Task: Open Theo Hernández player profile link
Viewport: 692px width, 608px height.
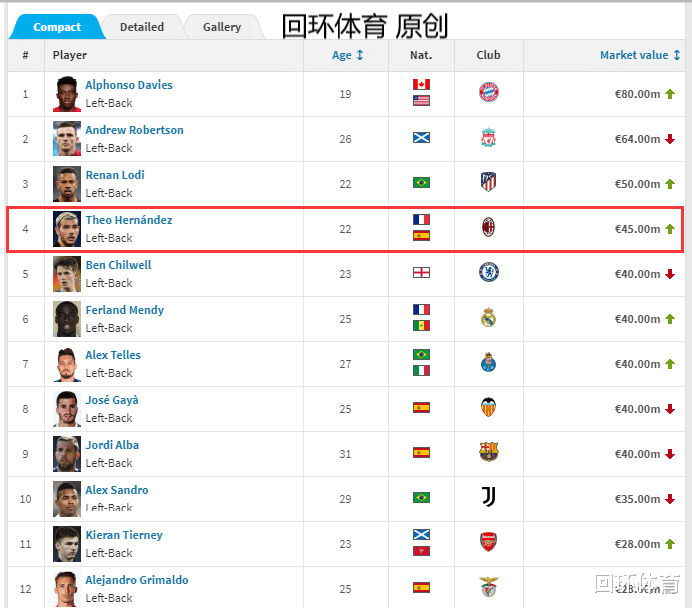Action: tap(129, 220)
